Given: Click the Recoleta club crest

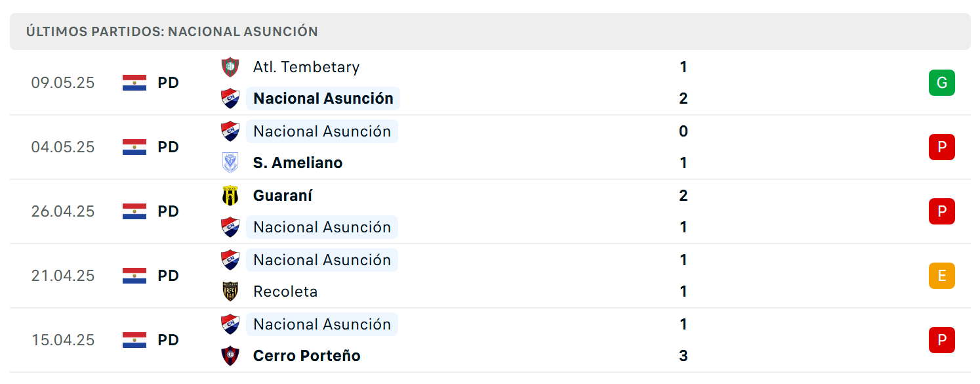Looking at the screenshot, I should pyautogui.click(x=230, y=291).
